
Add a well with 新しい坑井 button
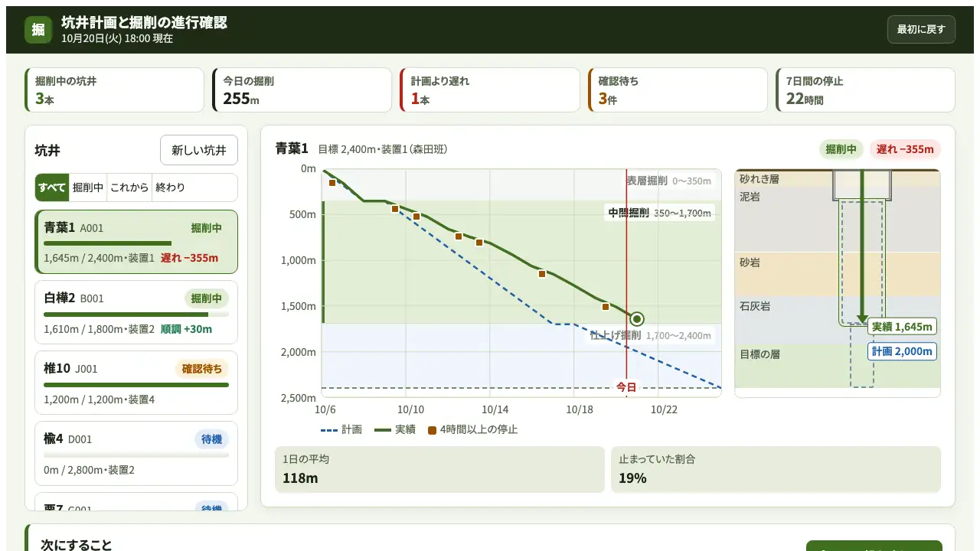tap(199, 151)
